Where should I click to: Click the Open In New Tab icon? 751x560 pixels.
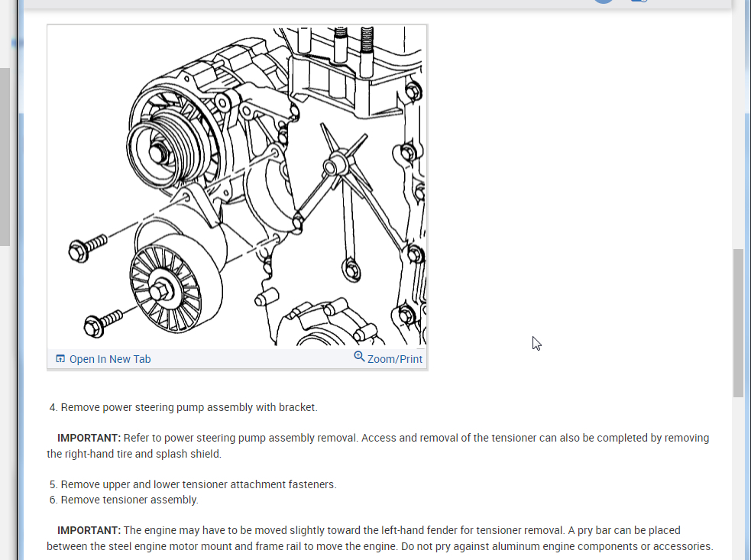tap(60, 359)
